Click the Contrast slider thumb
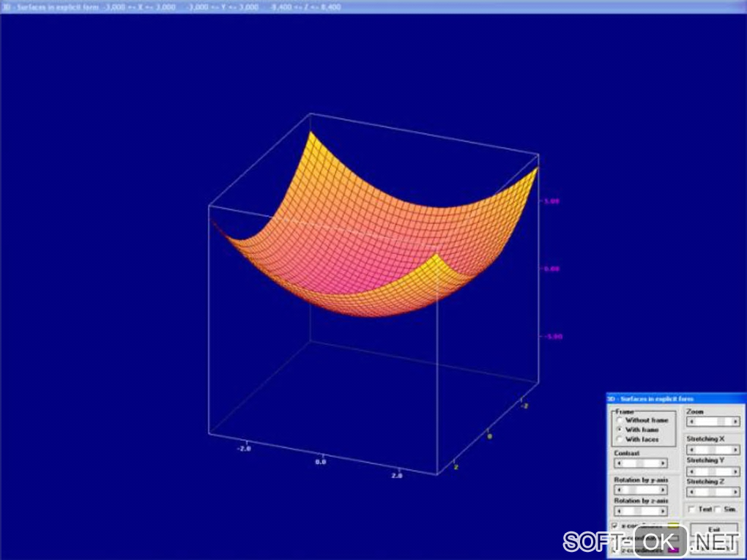The width and height of the screenshot is (747, 560). 641,463
